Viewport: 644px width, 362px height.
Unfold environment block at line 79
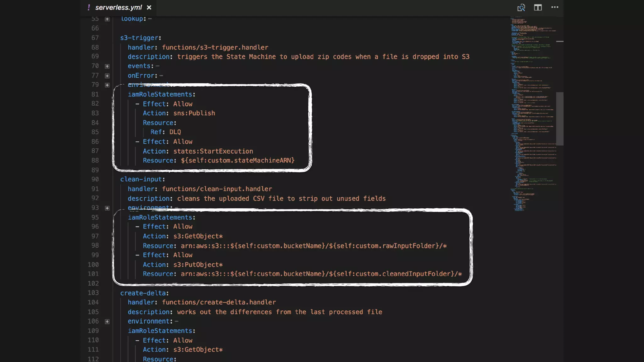(x=107, y=85)
